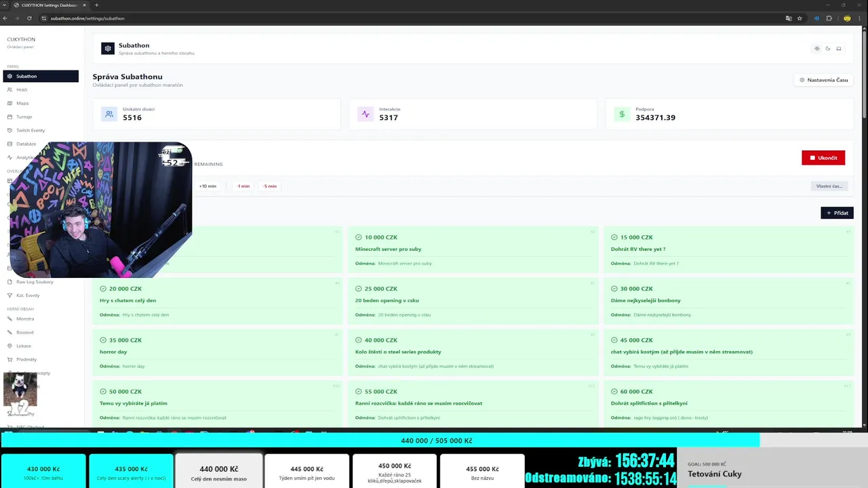Open the translate page icon
Screen dimensions: 868x488
[789, 18]
